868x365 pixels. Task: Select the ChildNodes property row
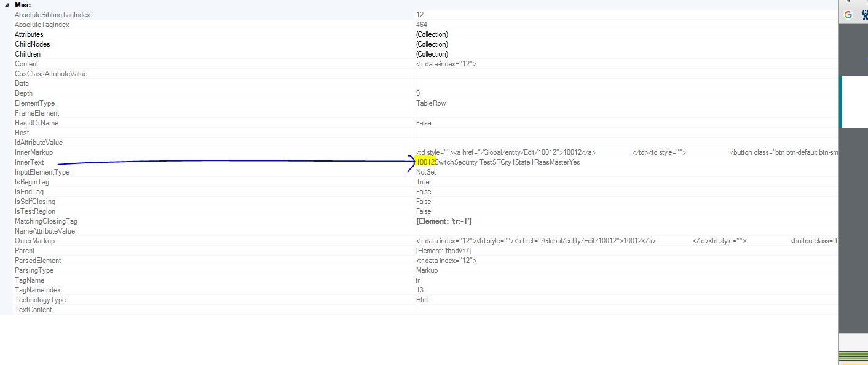(32, 44)
